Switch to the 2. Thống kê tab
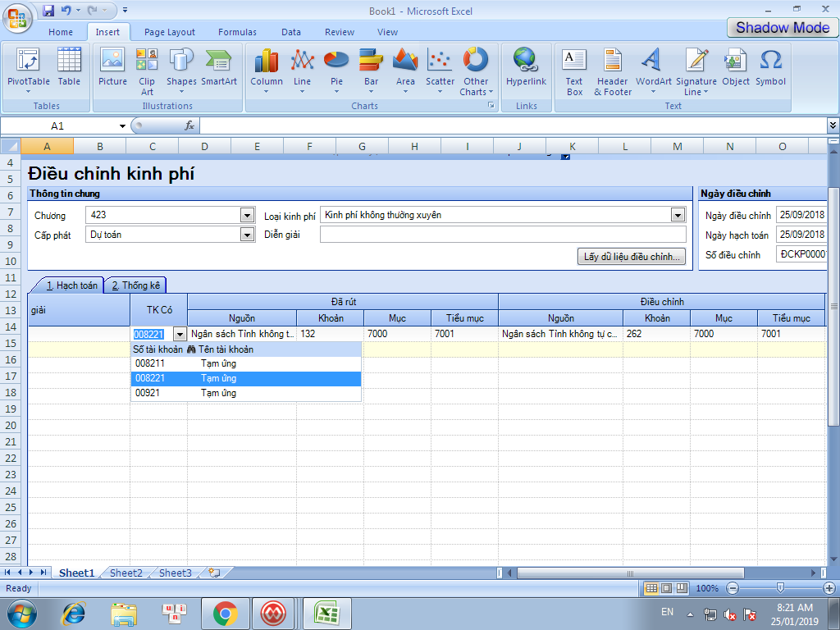 click(x=136, y=285)
